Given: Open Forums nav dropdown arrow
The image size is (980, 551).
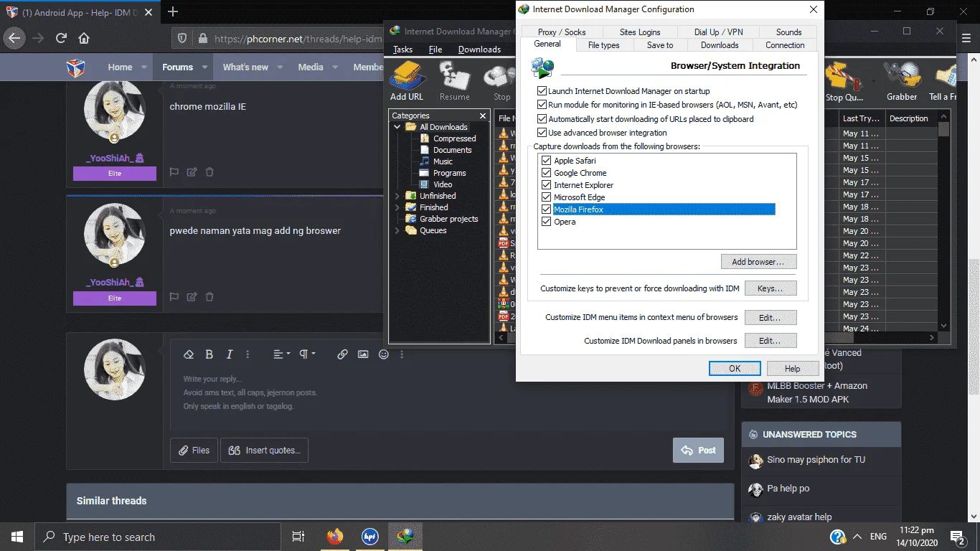Looking at the screenshot, I should coord(204,67).
